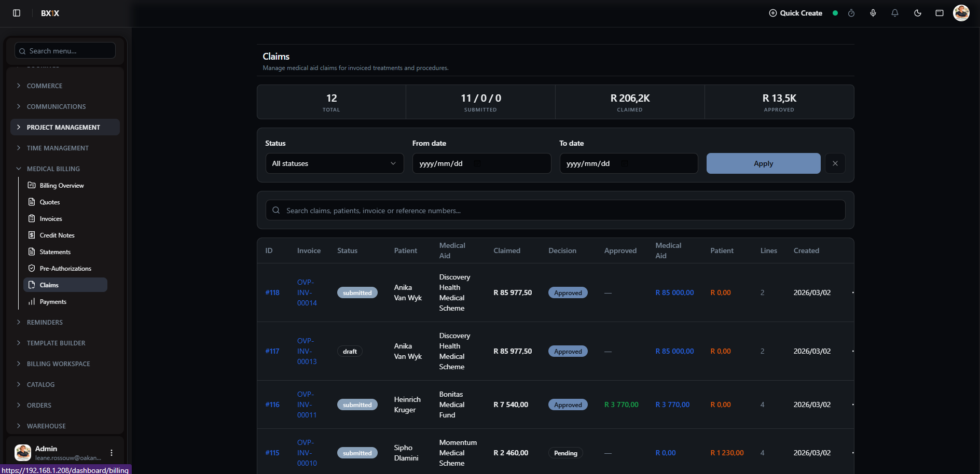Expand the CATALOG section
The image size is (980, 474).
(x=65, y=384)
